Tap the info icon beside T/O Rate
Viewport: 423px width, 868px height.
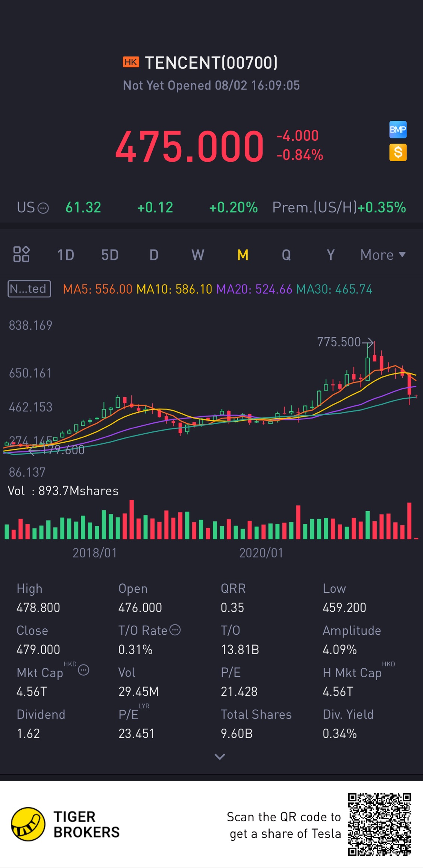click(175, 630)
